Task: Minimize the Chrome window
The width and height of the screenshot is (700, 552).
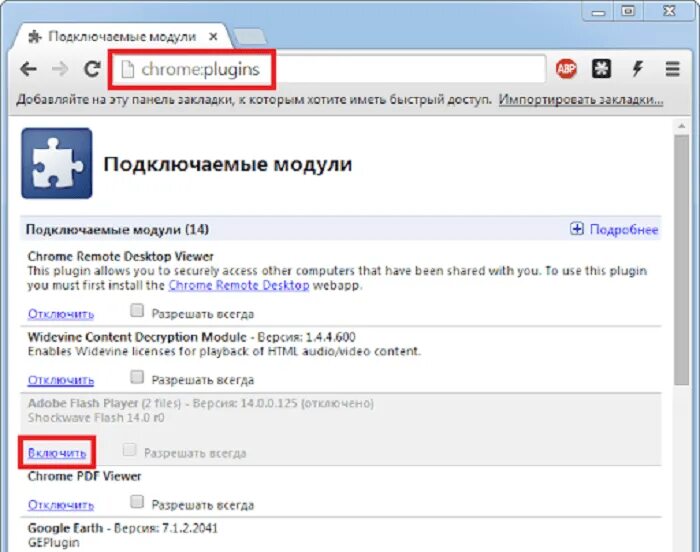Action: tap(599, 11)
